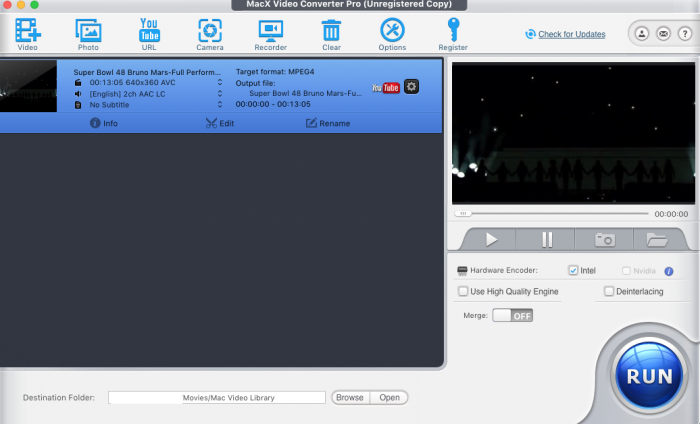Click the video preview area
700x424 pixels.
click(573, 133)
